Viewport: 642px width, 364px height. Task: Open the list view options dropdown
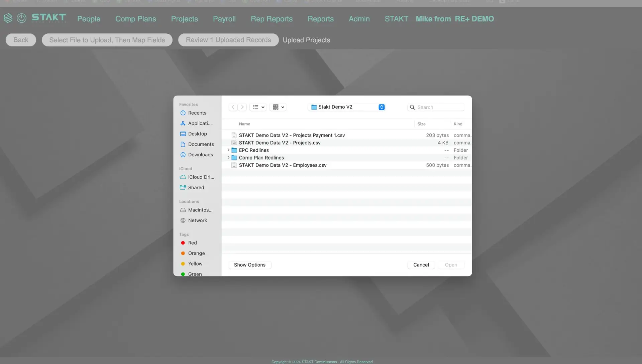(x=258, y=107)
